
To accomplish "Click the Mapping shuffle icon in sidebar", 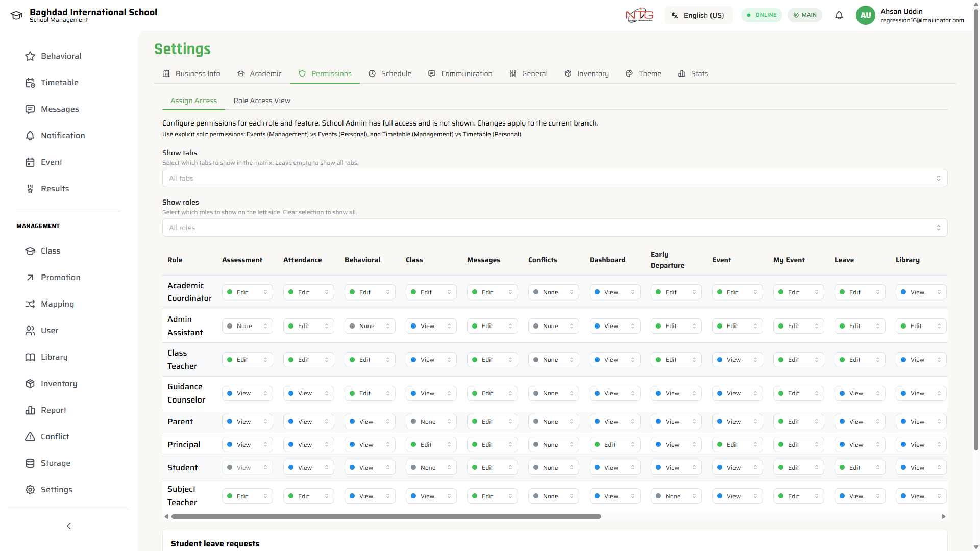I will click(30, 304).
